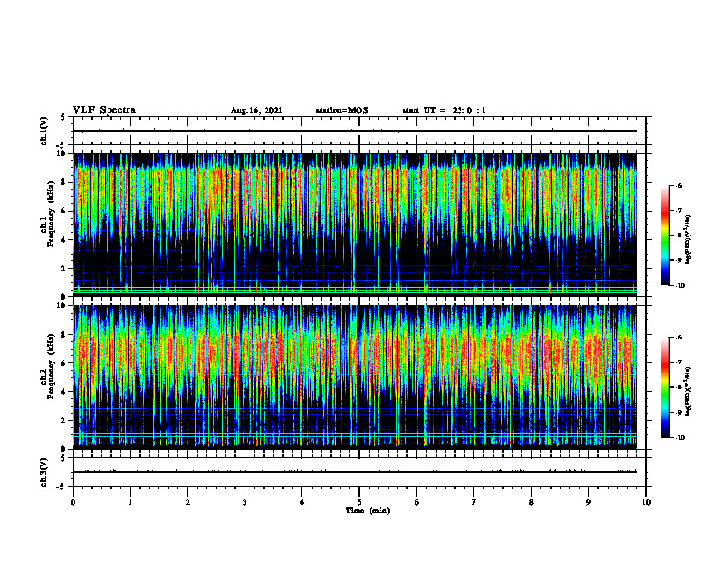Click the time axis tick label "3"

tap(245, 502)
